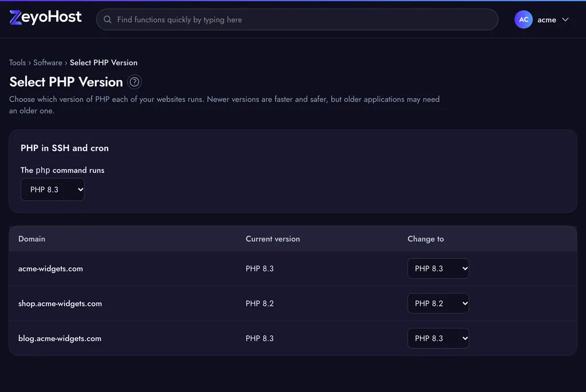
Task: Open the version dropdown for acme-widgets.com
Action: tap(438, 268)
